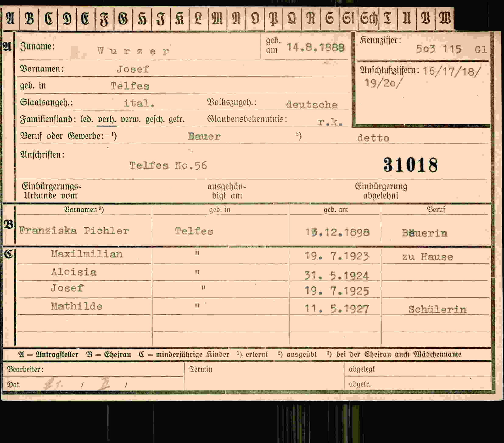Select the index tab labeled Sch

coord(369,19)
